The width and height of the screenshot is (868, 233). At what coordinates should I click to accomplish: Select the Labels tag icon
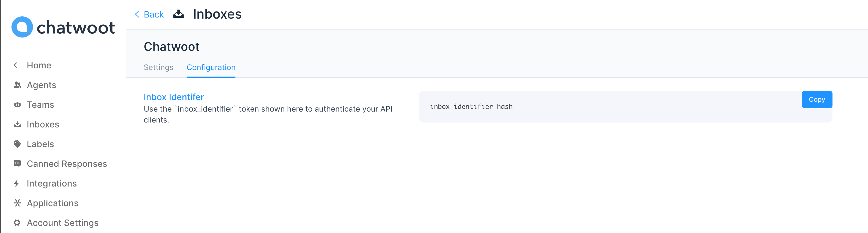(17, 144)
